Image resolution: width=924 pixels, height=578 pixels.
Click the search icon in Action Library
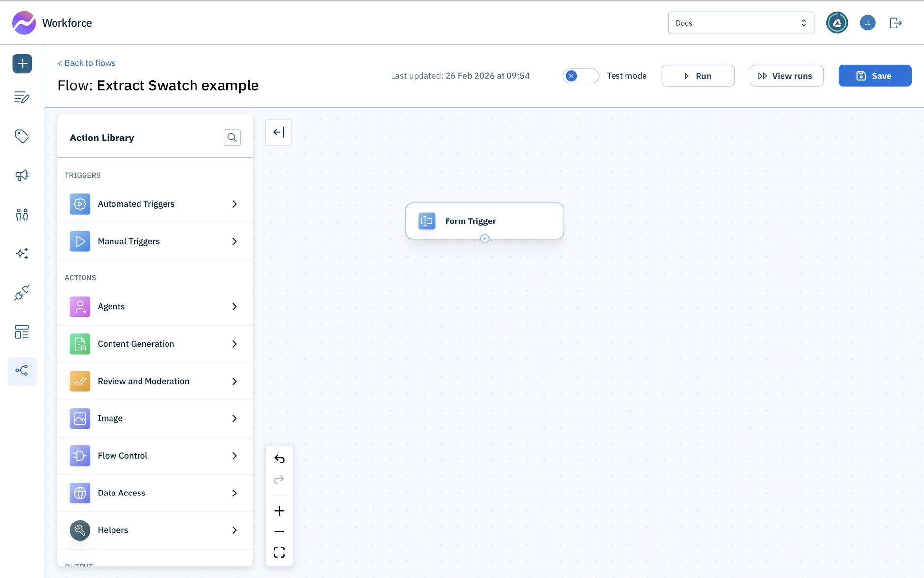tap(232, 138)
